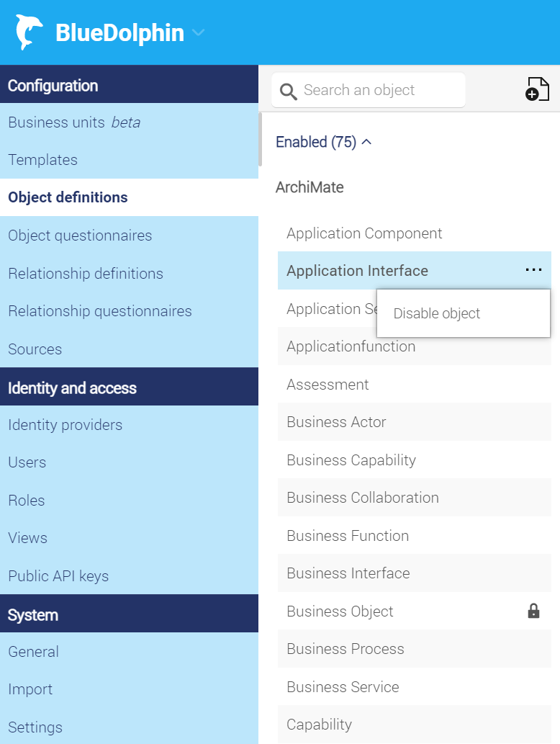The image size is (560, 744).
Task: Click the Identity and access header
Action: [x=129, y=387]
